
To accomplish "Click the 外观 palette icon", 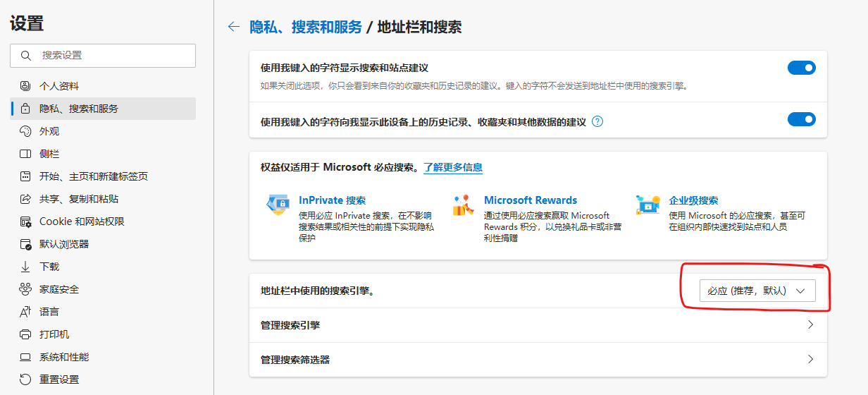I will pos(25,131).
